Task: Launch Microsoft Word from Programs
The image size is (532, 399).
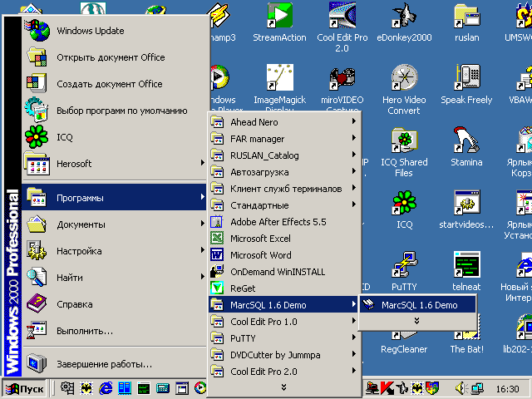Action: (x=283, y=255)
